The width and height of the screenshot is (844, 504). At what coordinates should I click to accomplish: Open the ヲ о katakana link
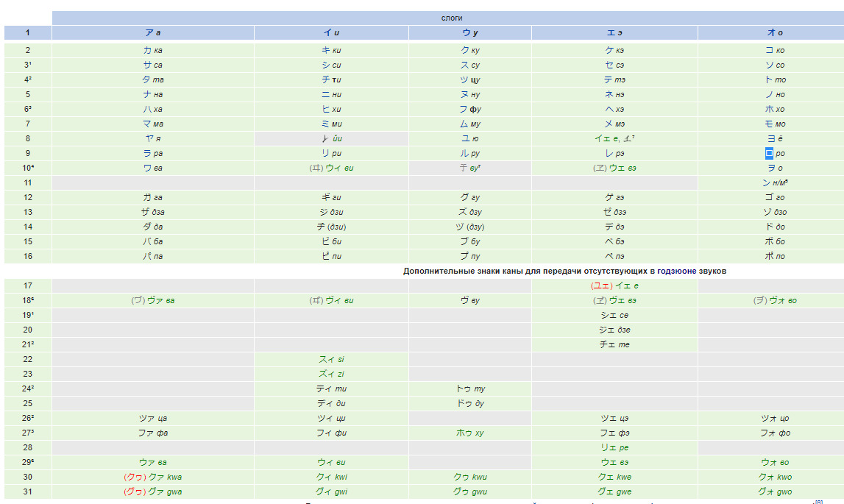tap(770, 168)
